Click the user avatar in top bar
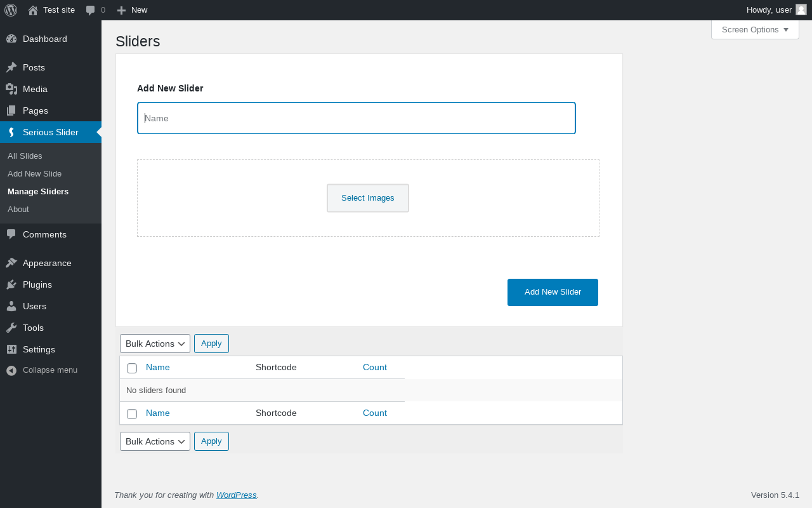This screenshot has width=812, height=508. pyautogui.click(x=801, y=10)
